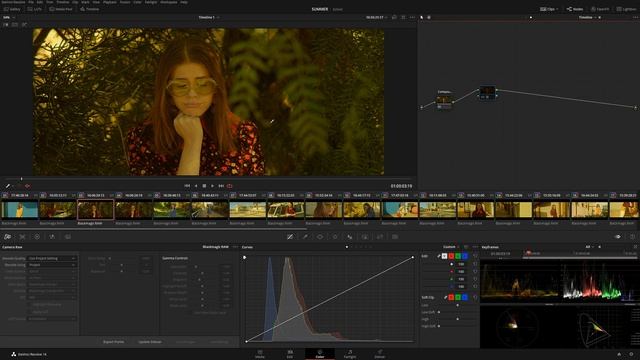The height and width of the screenshot is (360, 640).
Task: Click the viewer color picker tool
Action: coord(7,186)
